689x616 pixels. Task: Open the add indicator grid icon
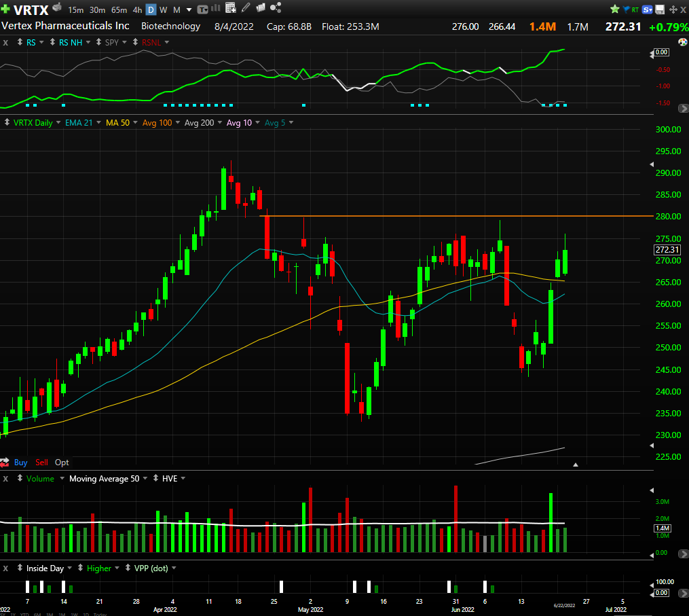pyautogui.click(x=230, y=7)
